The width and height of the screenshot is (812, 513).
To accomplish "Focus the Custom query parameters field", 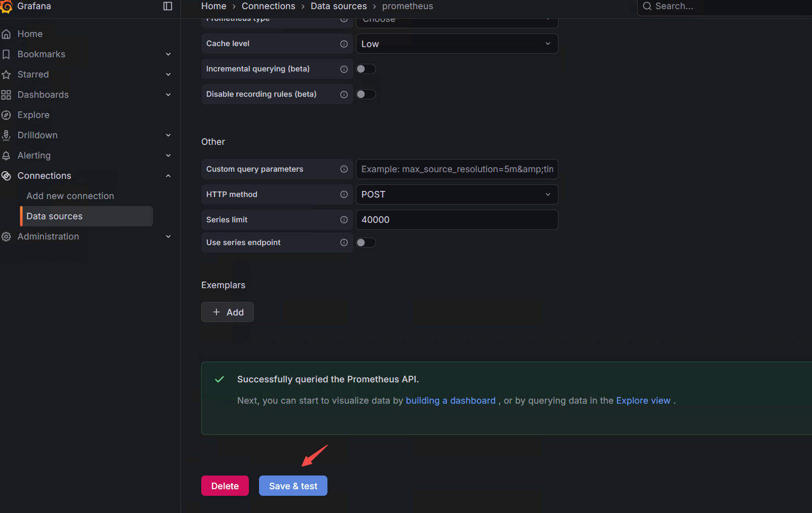I will point(457,169).
